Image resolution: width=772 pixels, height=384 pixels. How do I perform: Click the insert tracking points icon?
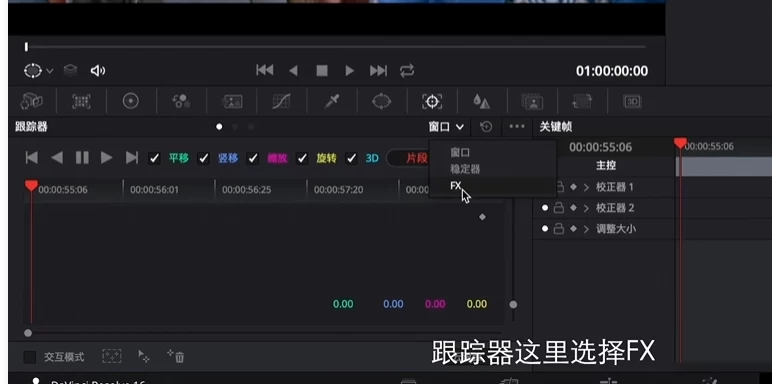coord(111,356)
